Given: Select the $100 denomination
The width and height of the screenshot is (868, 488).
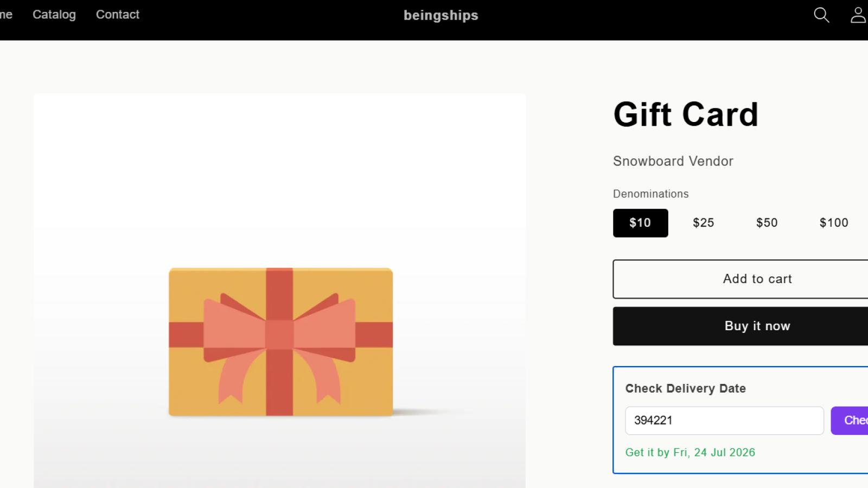Looking at the screenshot, I should 834,223.
